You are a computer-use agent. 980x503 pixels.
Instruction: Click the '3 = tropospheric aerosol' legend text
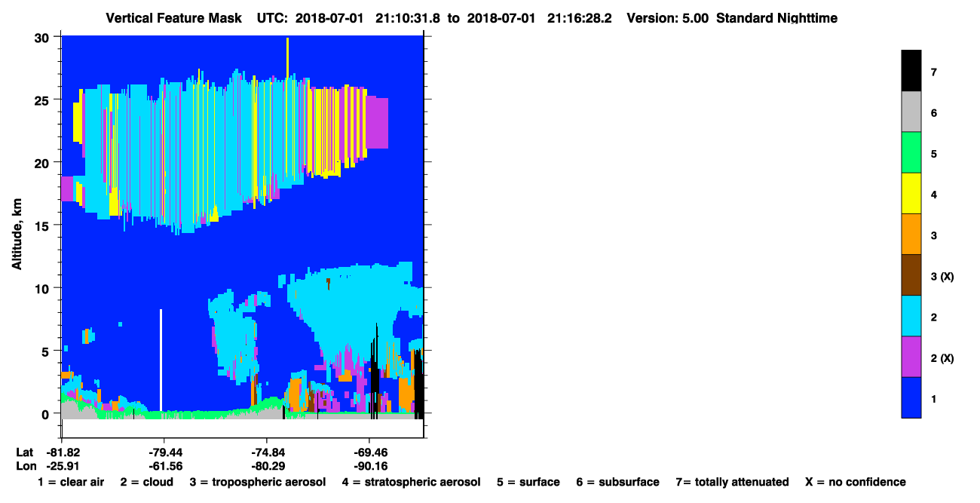point(257,482)
